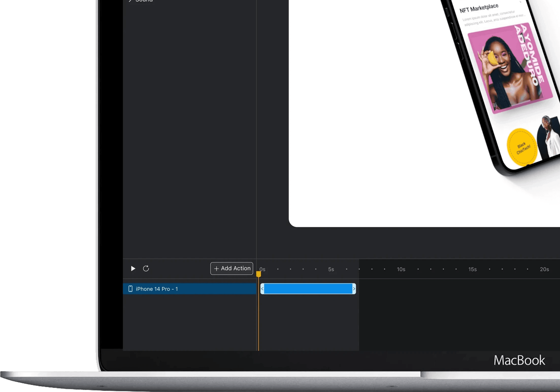Viewport: 560px width, 392px height.
Task: Click the Add Action button
Action: click(232, 268)
